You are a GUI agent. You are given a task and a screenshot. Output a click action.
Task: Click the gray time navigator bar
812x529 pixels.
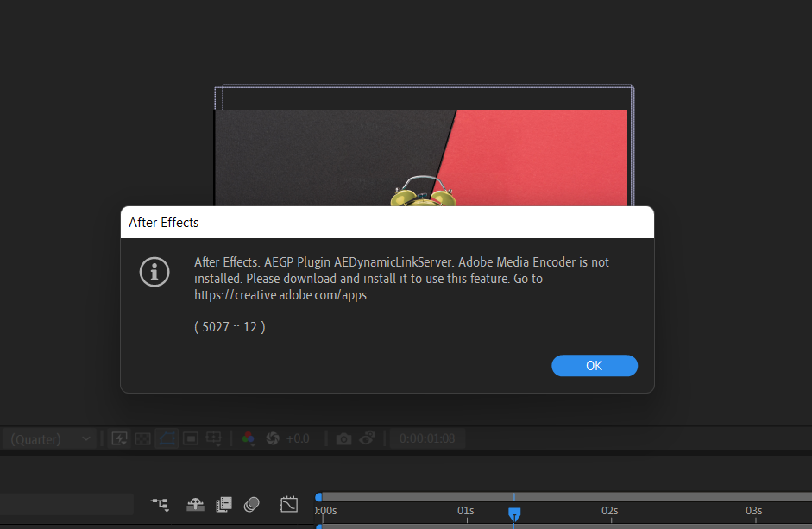point(567,497)
